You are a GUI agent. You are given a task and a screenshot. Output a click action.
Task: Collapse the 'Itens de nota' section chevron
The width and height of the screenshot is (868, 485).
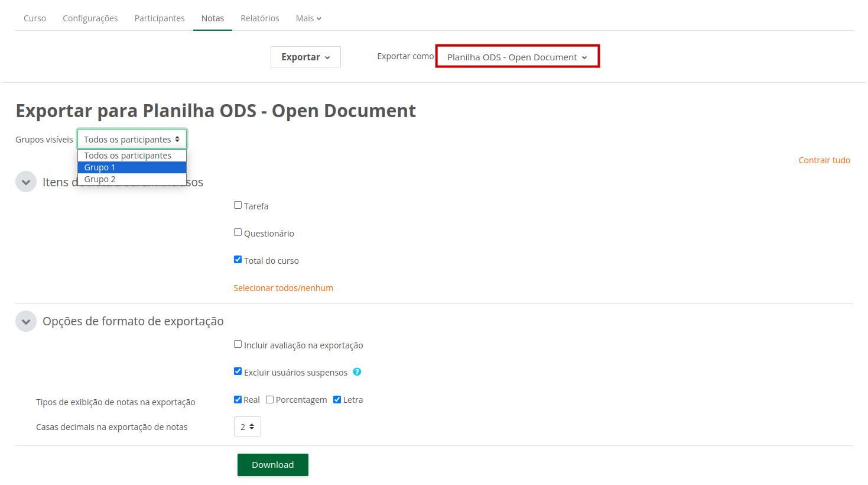point(25,182)
